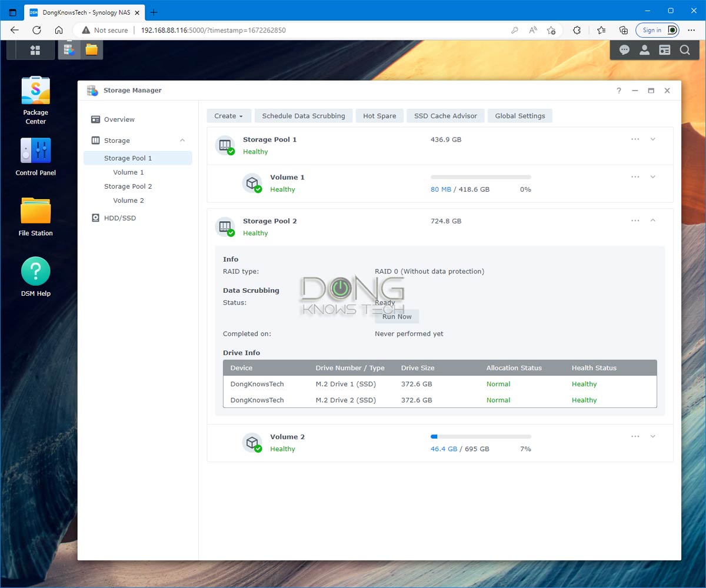The width and height of the screenshot is (706, 588).
Task: Click the M.2 Drive 1 (SSD) row
Action: tap(440, 384)
